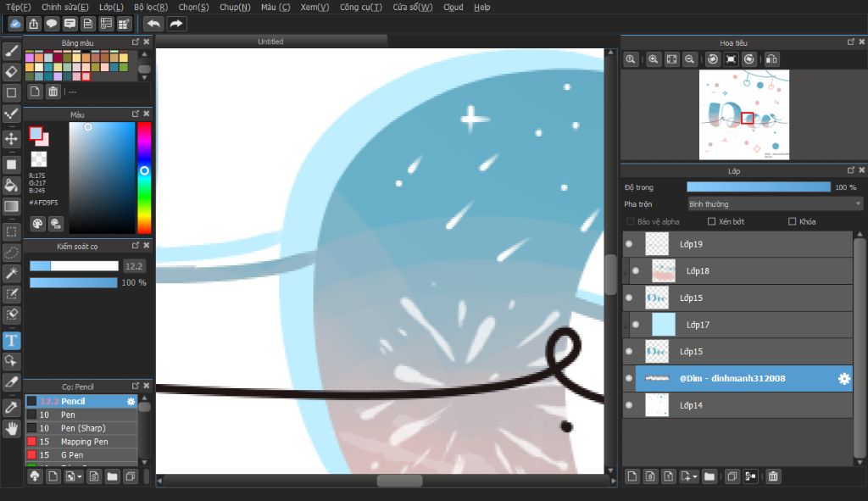Image resolution: width=868 pixels, height=501 pixels.
Task: Zoom in using navigator plus magnifier
Action: tap(654, 59)
